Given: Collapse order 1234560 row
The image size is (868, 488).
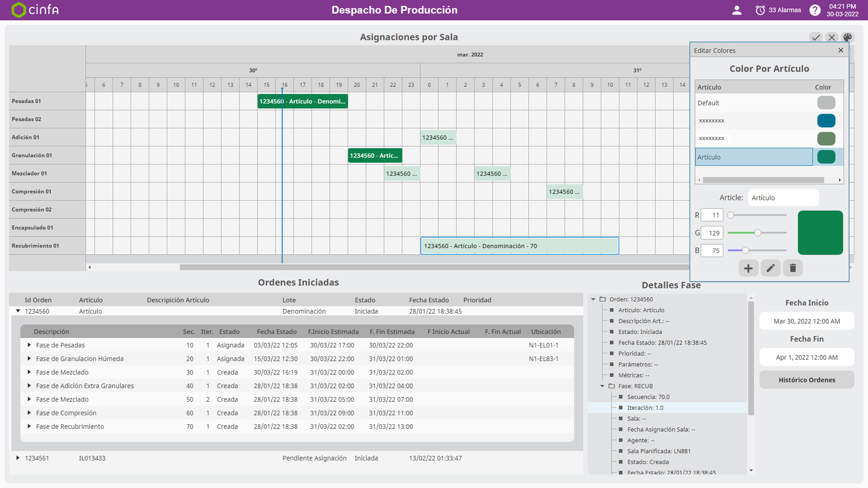Looking at the screenshot, I should pyautogui.click(x=18, y=311).
